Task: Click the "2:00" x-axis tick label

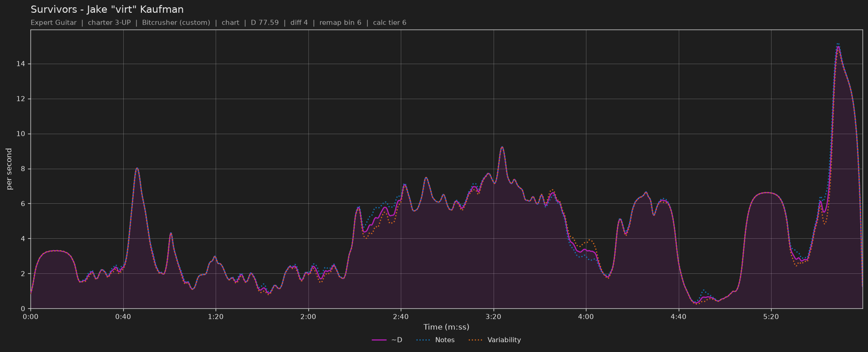Action: (308, 317)
